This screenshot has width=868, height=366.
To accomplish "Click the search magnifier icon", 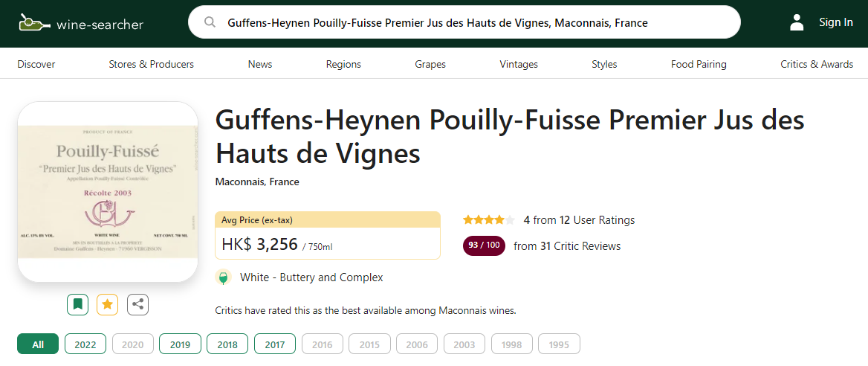I will [210, 22].
